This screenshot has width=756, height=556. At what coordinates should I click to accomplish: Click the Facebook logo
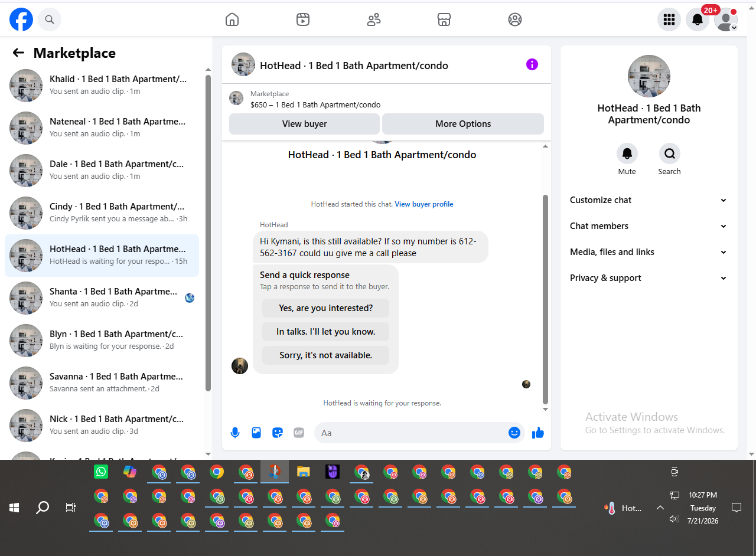pyautogui.click(x=21, y=19)
